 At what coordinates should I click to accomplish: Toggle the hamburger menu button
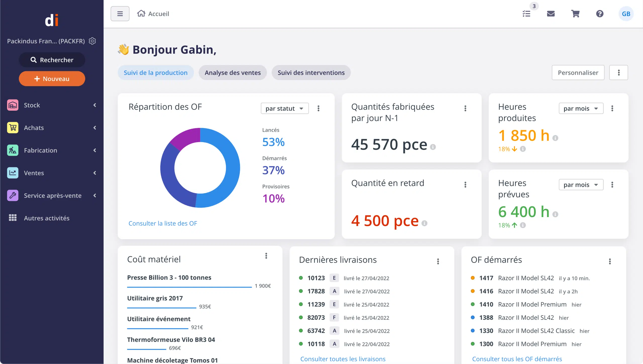120,14
